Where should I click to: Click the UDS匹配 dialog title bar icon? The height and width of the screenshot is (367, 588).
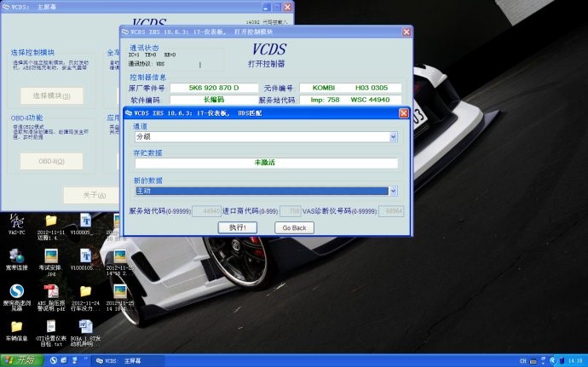click(x=129, y=113)
